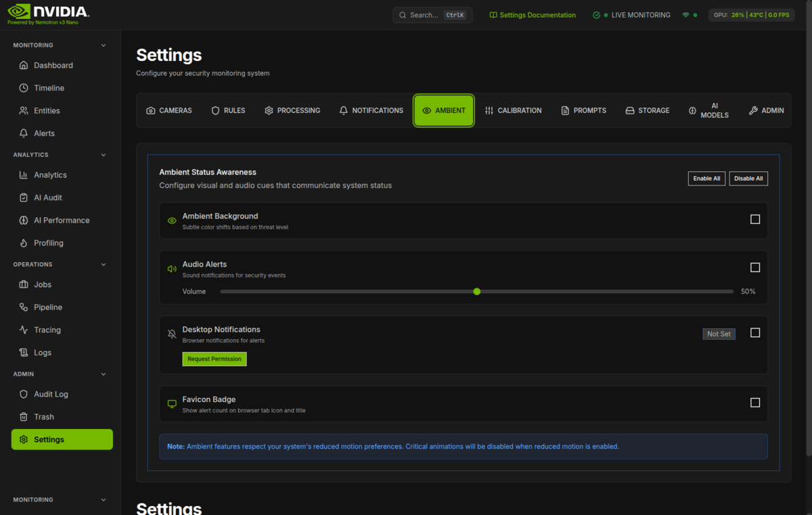This screenshot has width=812, height=515.
Task: Click the Audit Log shield icon
Action: point(24,395)
